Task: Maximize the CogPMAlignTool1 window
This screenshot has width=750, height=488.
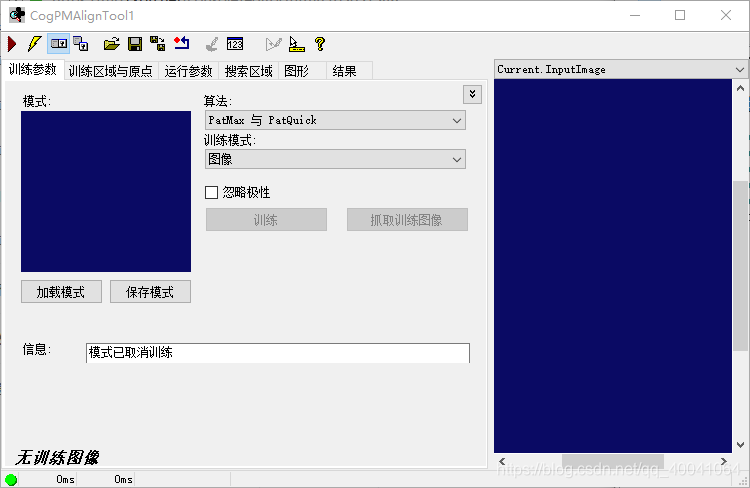Action: [680, 15]
